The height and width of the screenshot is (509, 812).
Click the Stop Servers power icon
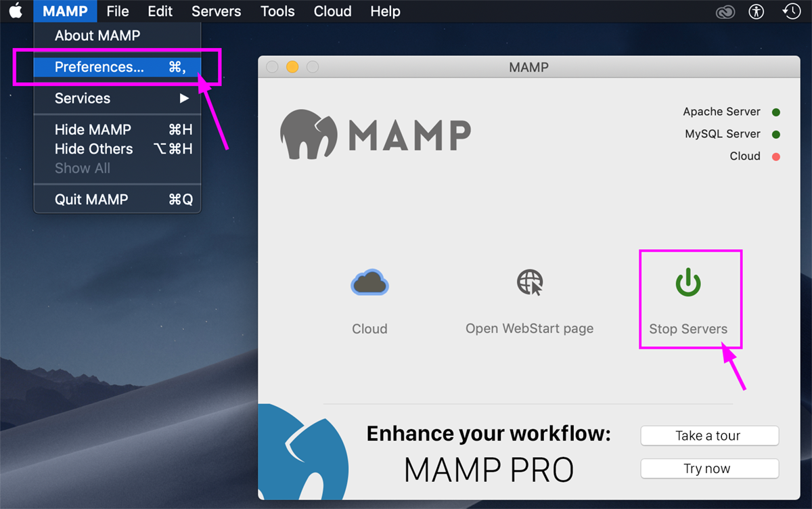click(x=688, y=283)
